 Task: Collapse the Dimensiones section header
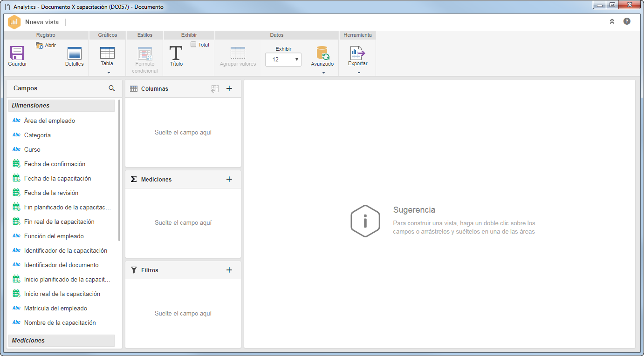[62, 106]
